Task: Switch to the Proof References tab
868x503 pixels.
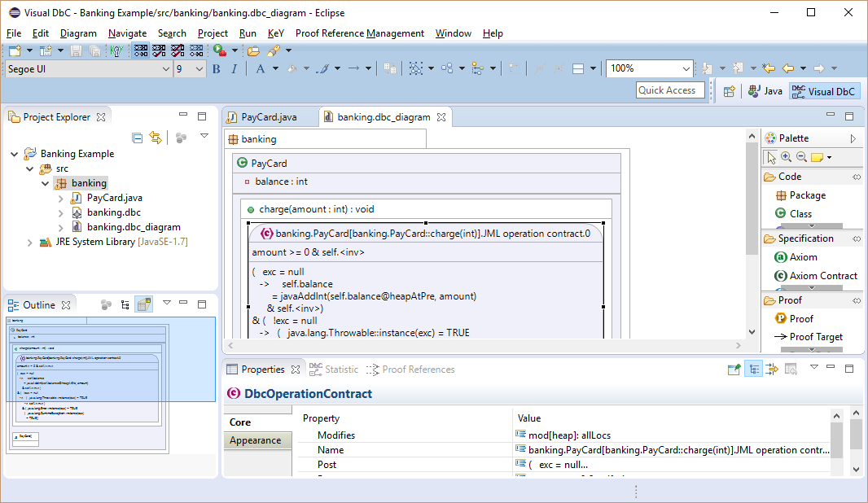Action: pos(410,370)
